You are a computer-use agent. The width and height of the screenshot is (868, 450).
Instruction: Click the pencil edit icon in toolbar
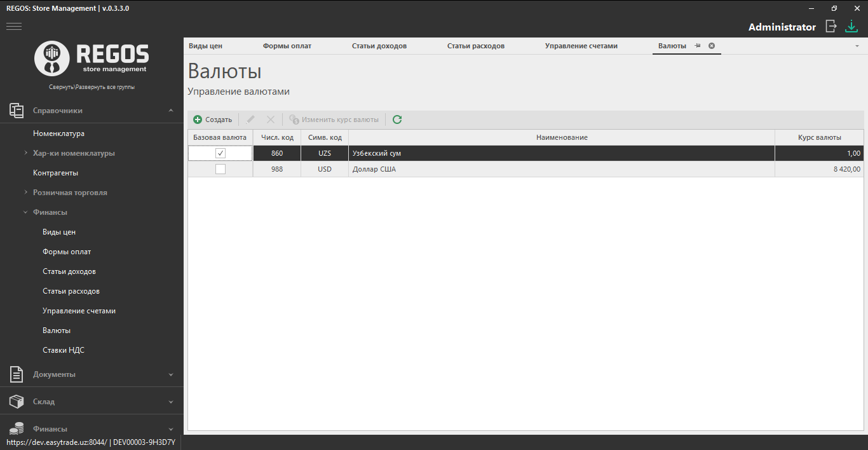[251, 119]
